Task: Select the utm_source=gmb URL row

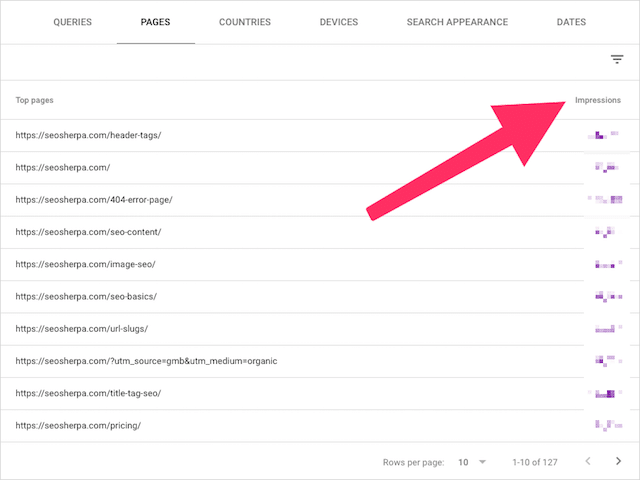Action: pos(320,361)
